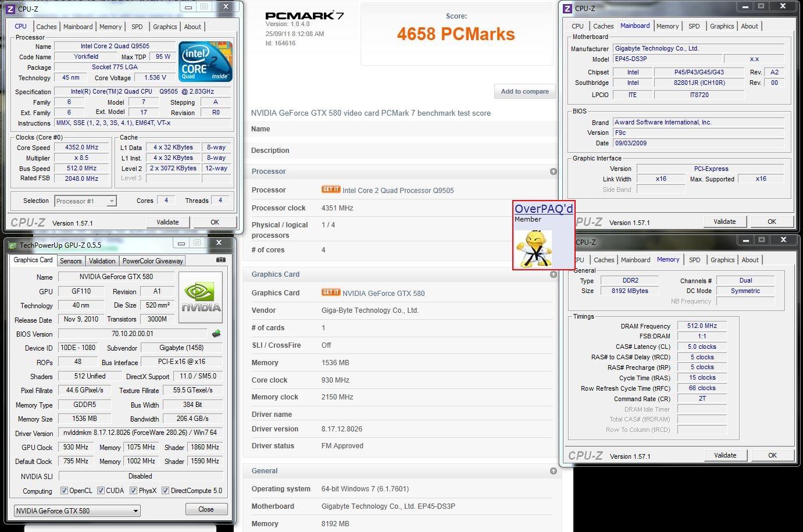Collapse the Graphics Card section

554,274
